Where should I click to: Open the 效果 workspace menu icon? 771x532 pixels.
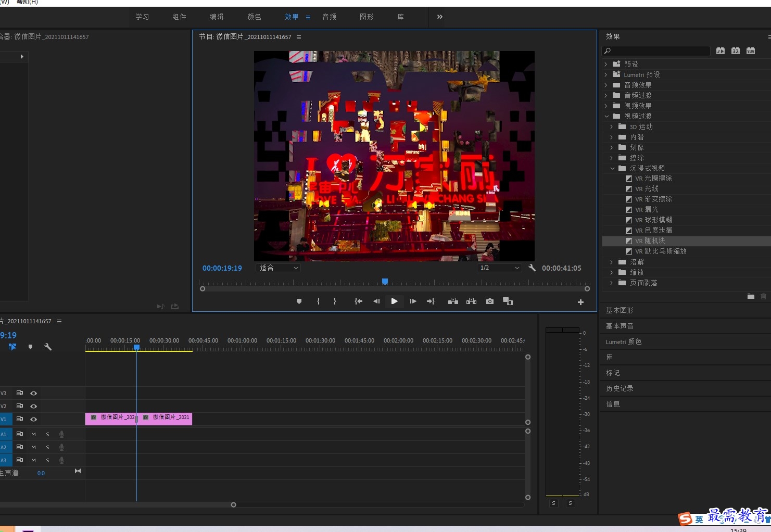tap(308, 17)
